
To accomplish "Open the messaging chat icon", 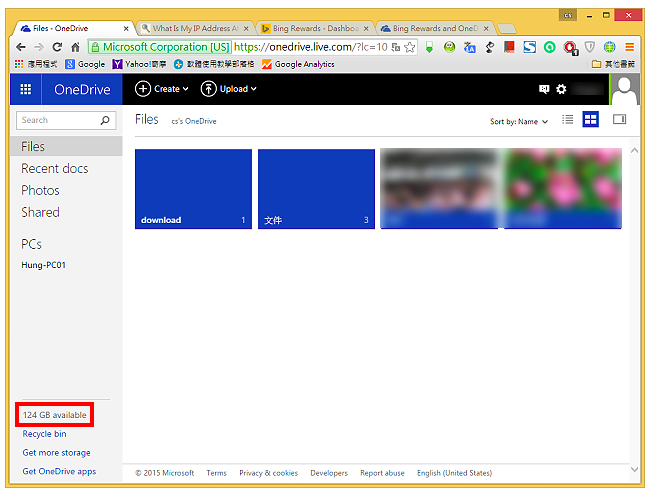I will [544, 89].
